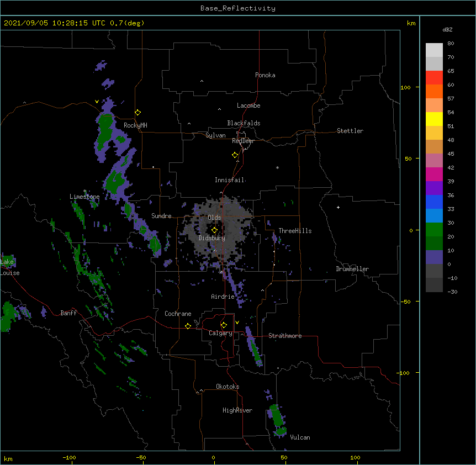Click the Banff label

(68, 313)
